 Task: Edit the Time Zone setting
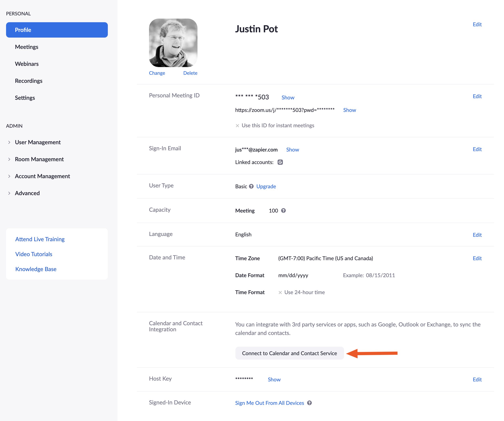coord(477,258)
